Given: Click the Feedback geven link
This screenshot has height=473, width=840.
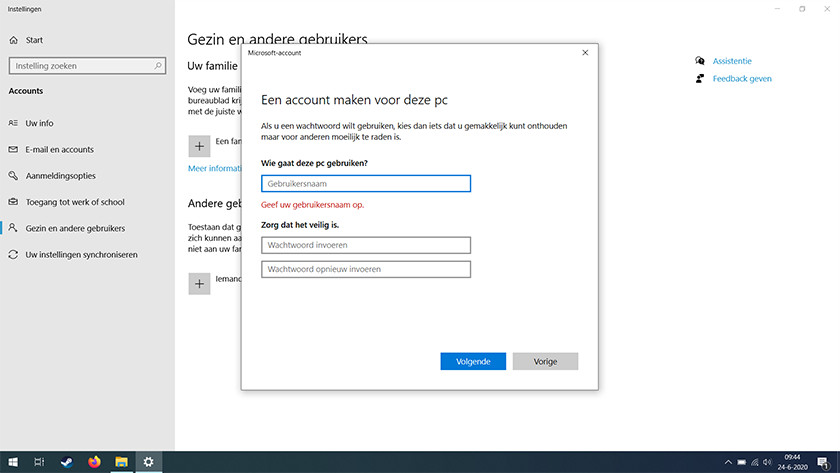Looking at the screenshot, I should pyautogui.click(x=741, y=79).
